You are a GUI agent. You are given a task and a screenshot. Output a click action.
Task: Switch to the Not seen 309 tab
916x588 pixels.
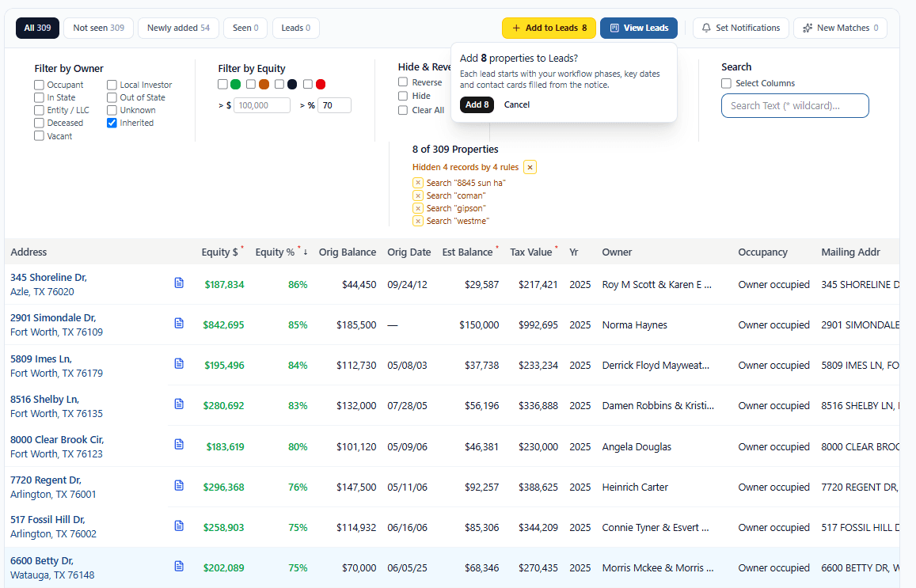pyautogui.click(x=99, y=28)
